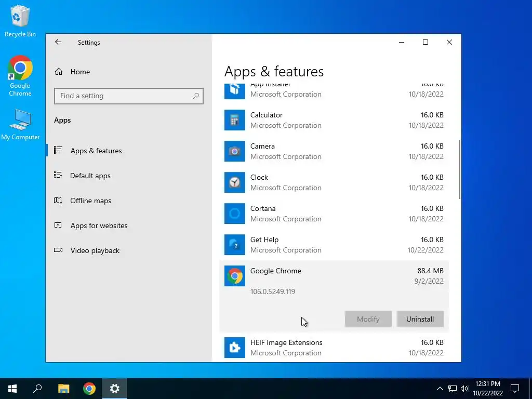
Task: Click the magnifier icon in Find a setting
Action: point(196,96)
